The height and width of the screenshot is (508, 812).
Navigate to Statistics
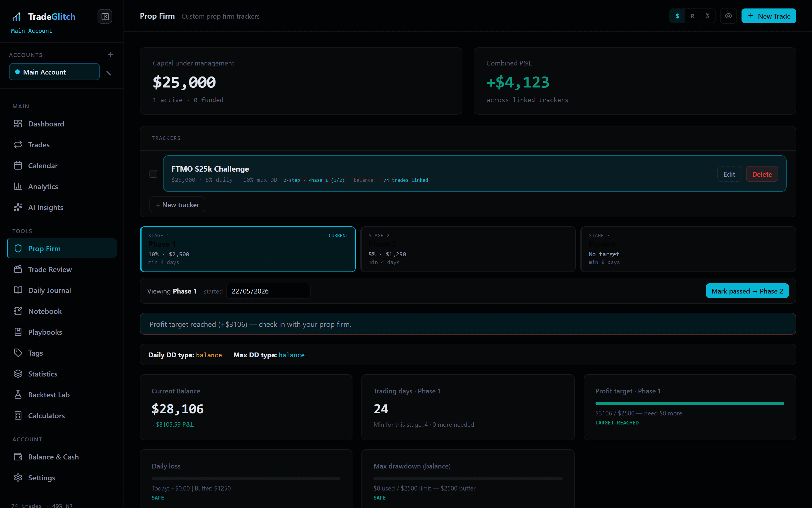coord(62,374)
